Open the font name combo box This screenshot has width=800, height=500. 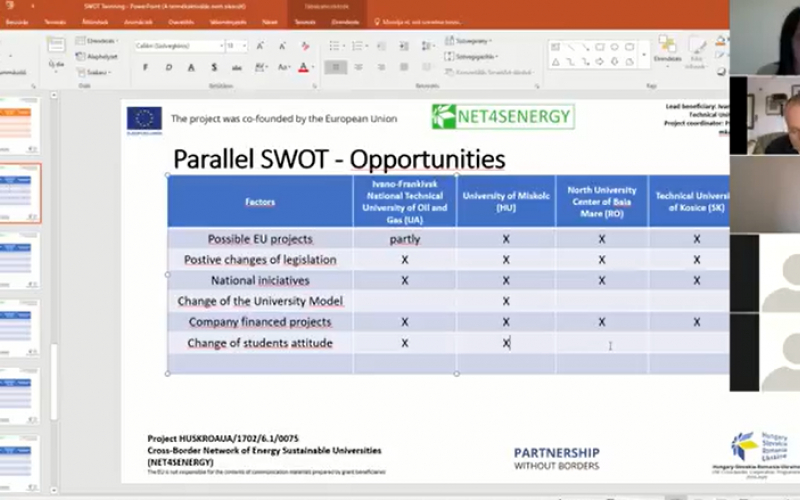coord(180,46)
